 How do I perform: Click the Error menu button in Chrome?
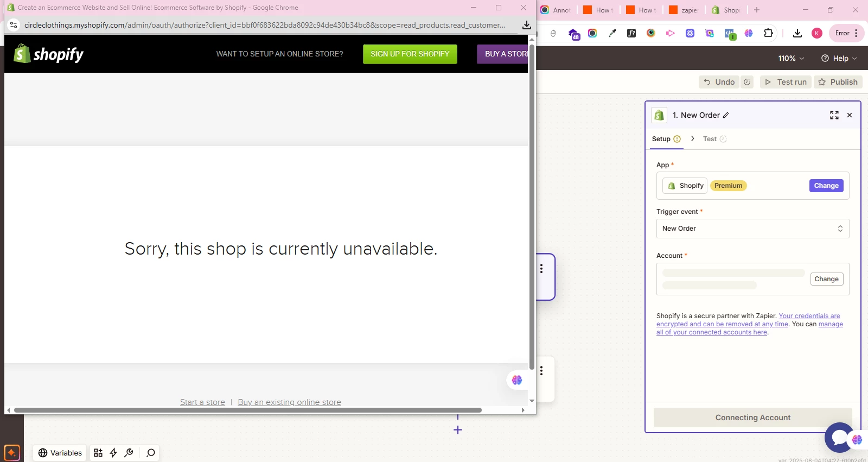click(x=846, y=33)
